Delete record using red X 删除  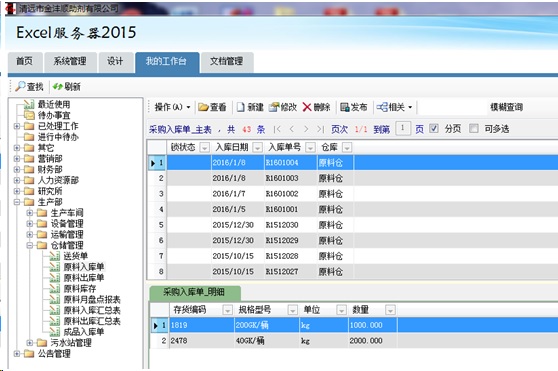[307, 107]
